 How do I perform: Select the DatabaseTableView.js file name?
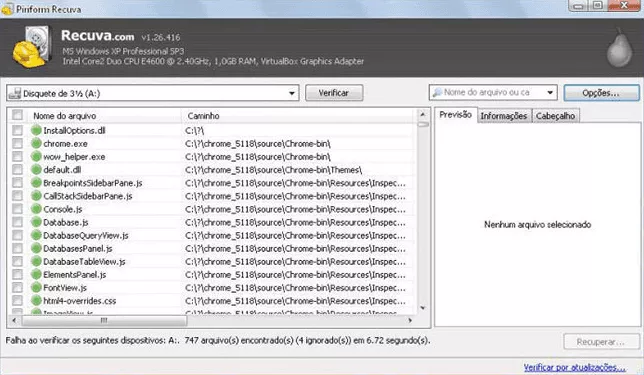84,262
